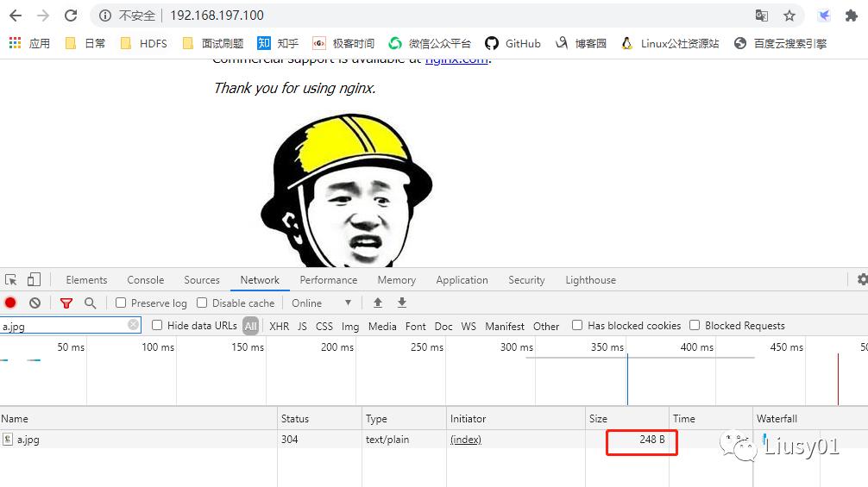
Task: Open the 微信公众平台 bookmark
Action: click(430, 43)
